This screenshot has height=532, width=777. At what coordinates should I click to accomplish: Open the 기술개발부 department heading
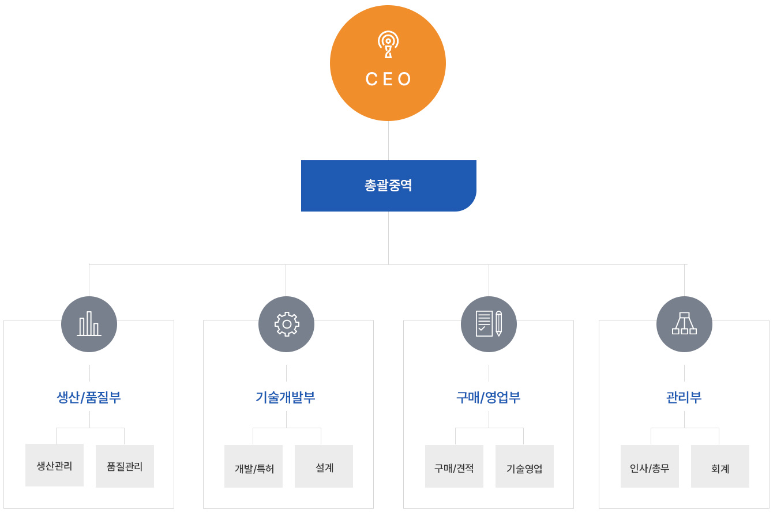(286, 397)
